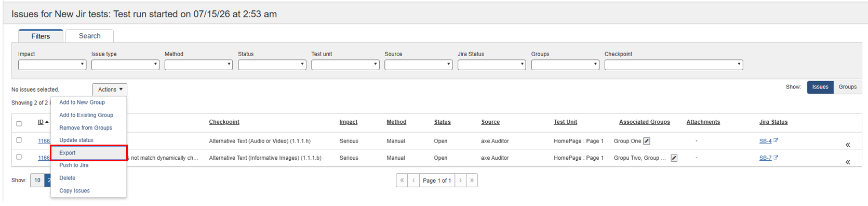Show Groups view toggle button

click(x=848, y=87)
